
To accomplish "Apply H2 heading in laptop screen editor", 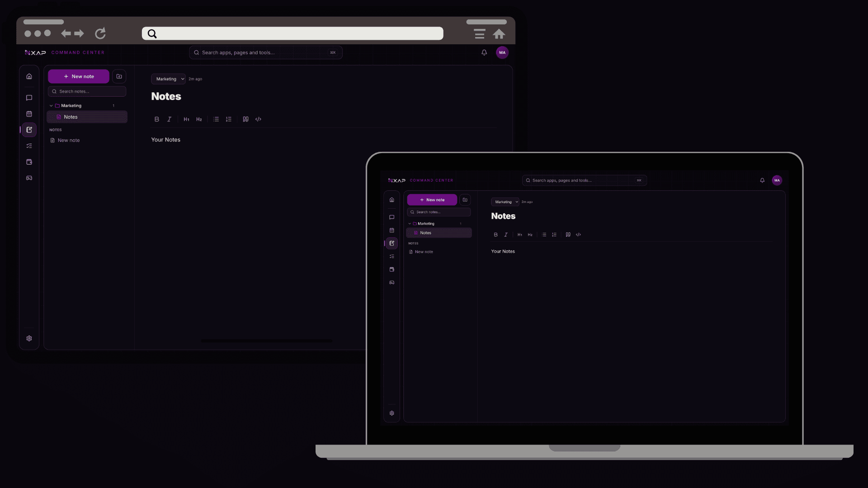I will tap(530, 235).
